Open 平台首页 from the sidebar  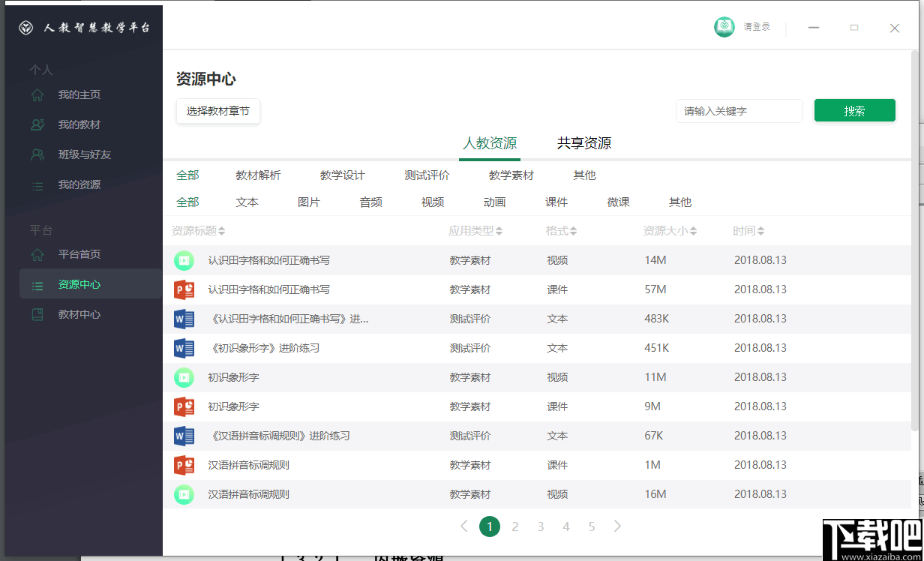click(x=35, y=254)
